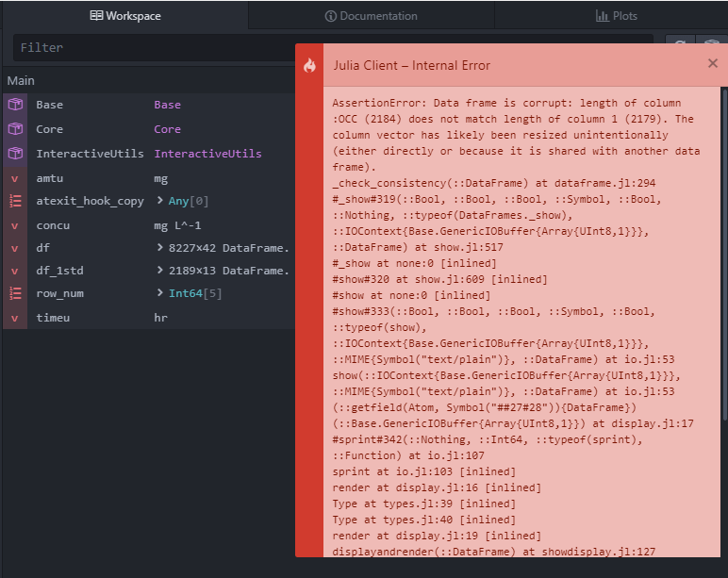Click the variable icon next to df_1std
The image size is (728, 578).
point(15,272)
